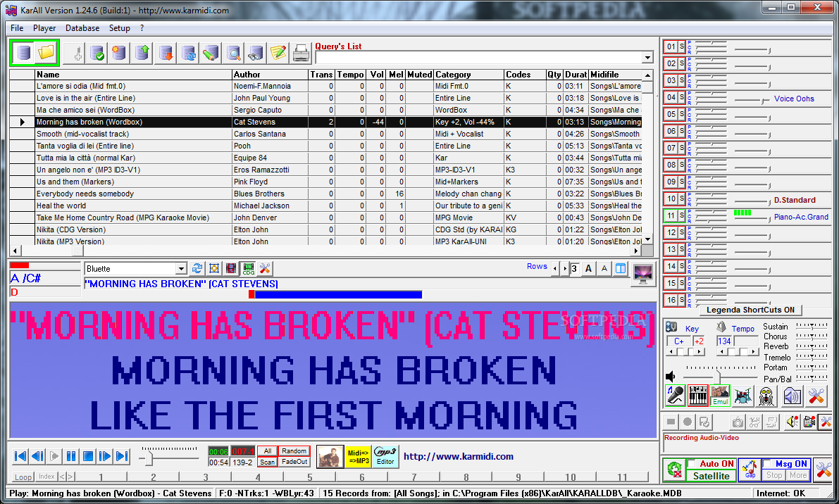Click the Category column header

pyautogui.click(x=468, y=75)
